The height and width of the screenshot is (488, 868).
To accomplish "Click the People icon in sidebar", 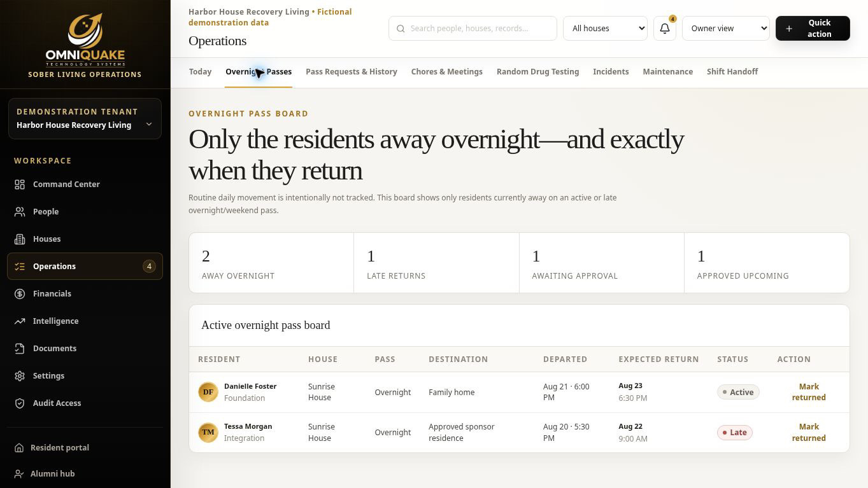I will tap(20, 212).
